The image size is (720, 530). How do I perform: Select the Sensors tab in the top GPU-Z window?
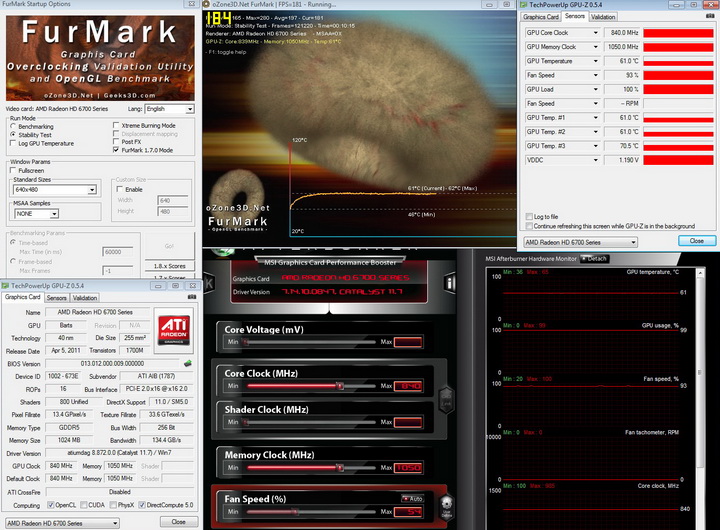tap(574, 16)
